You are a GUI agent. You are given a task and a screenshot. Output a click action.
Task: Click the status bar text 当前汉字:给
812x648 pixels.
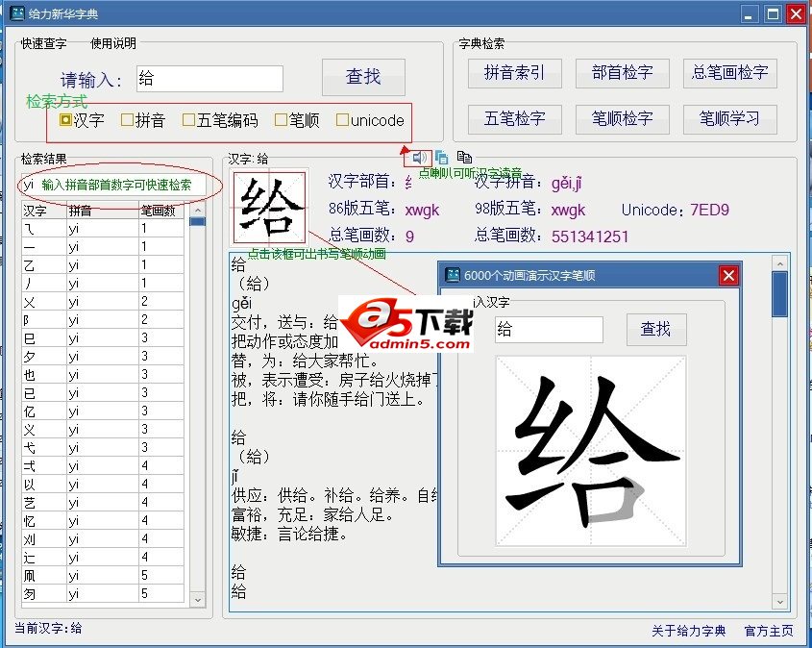(48, 629)
